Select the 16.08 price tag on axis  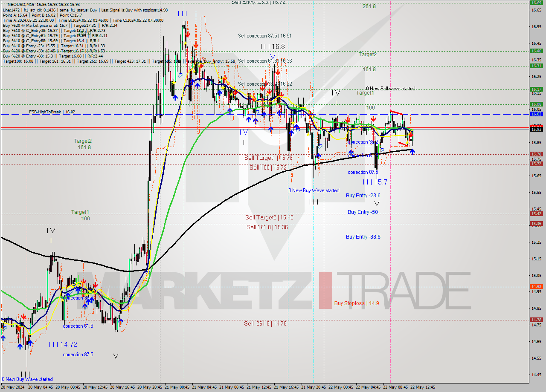tap(536, 104)
